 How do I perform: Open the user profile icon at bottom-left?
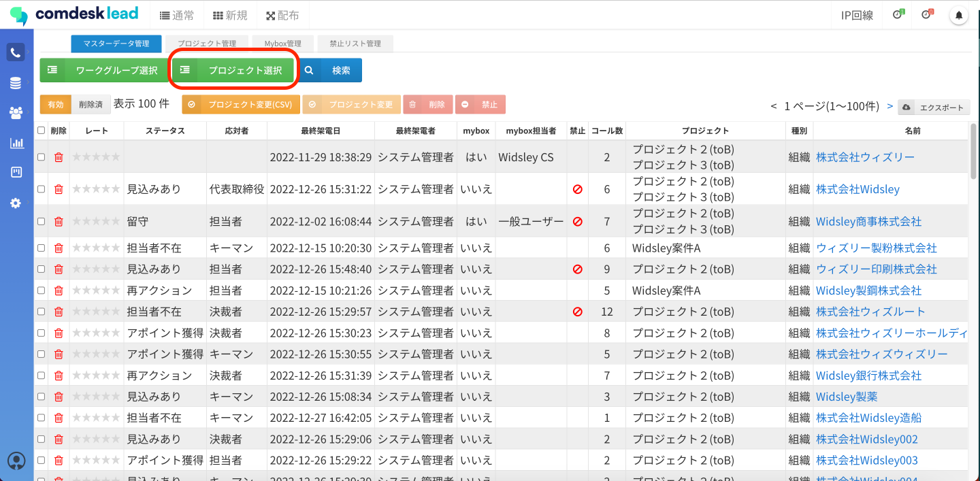pyautogui.click(x=16, y=461)
